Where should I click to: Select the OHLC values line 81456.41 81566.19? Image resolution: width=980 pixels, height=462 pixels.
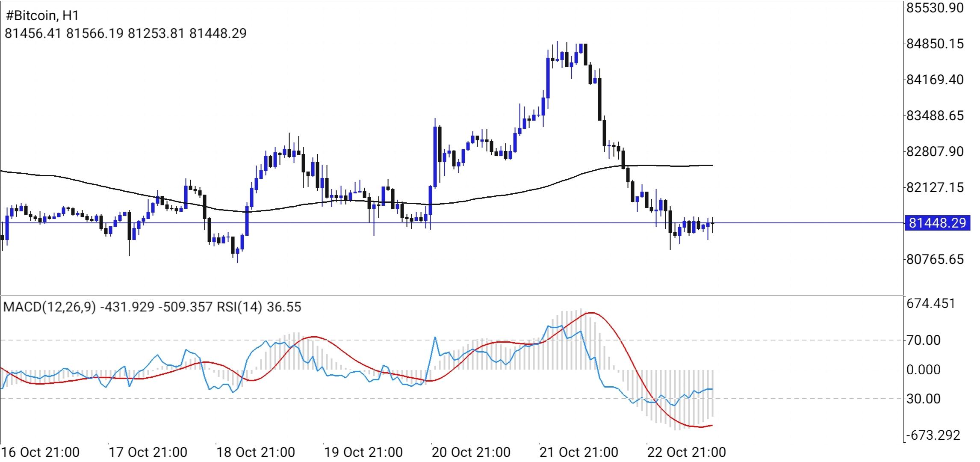point(126,33)
